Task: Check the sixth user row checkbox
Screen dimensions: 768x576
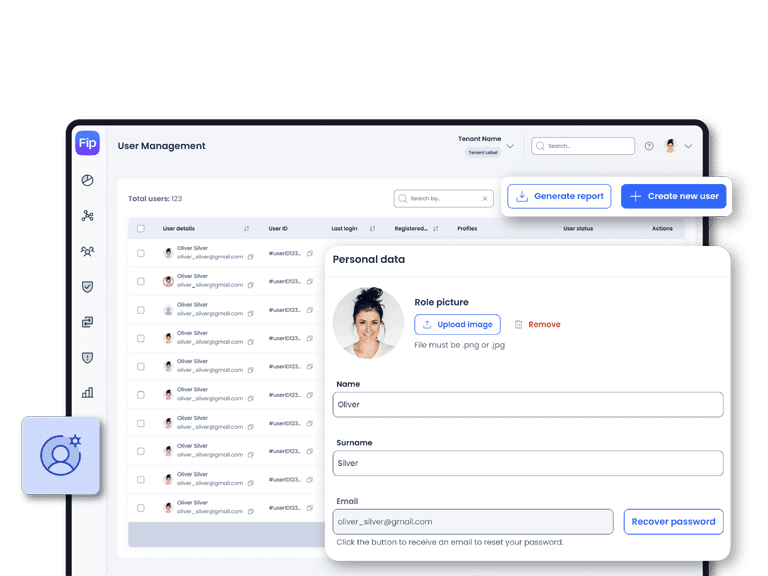Action: pyautogui.click(x=141, y=395)
